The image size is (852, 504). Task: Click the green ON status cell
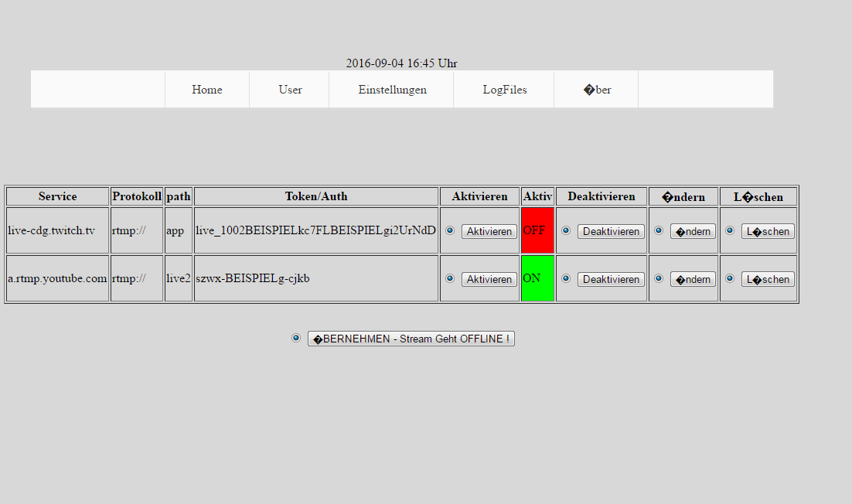tap(537, 278)
